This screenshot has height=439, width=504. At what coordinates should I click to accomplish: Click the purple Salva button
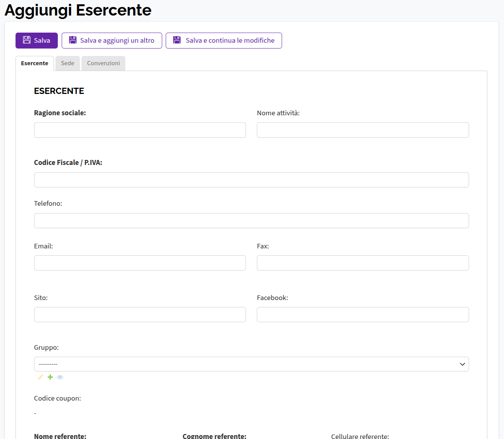(36, 40)
